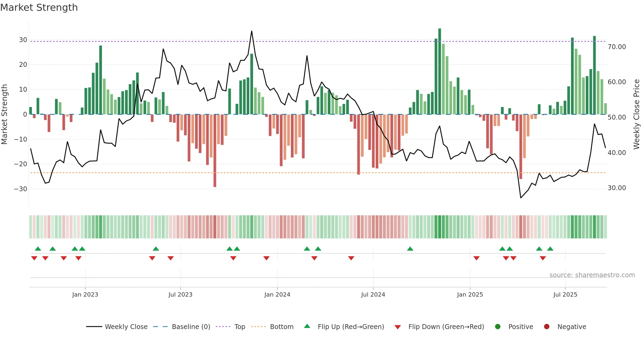Click the Top legend label
The image size is (644, 362).
240,327
